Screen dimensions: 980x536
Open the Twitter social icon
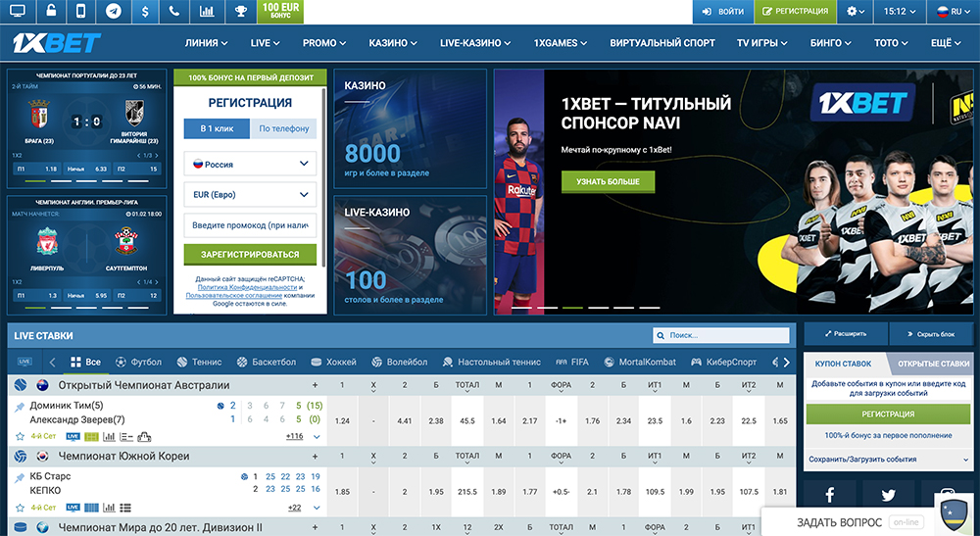pyautogui.click(x=888, y=495)
